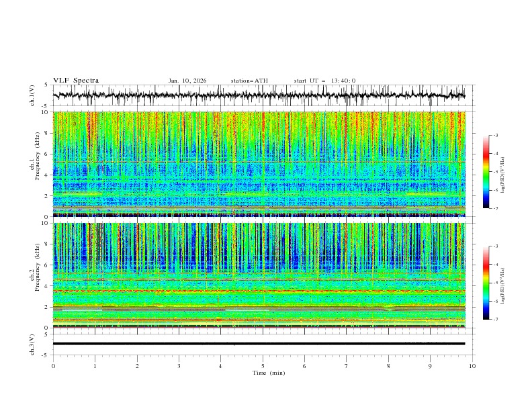532x411 pixels.
Task: Click ch.2 color bar "log(PSD)(V²/Hz)" label
Action: [x=503, y=286]
